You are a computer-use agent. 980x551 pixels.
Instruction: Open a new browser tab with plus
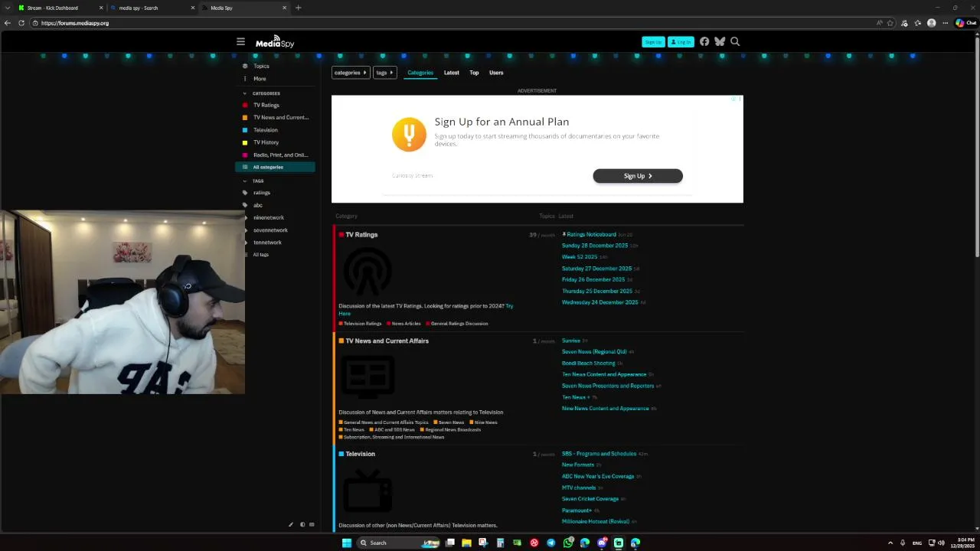coord(298,8)
